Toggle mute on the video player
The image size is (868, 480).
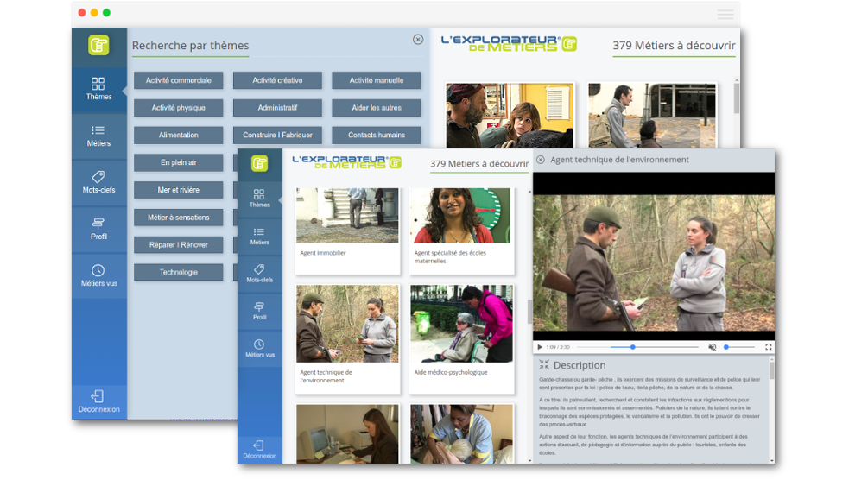click(713, 347)
